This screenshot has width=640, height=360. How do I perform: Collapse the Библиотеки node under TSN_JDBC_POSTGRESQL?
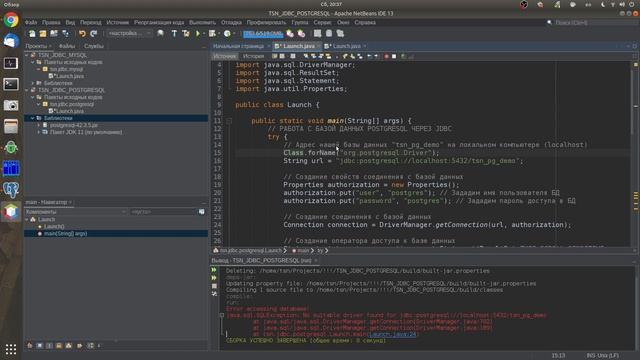33,118
